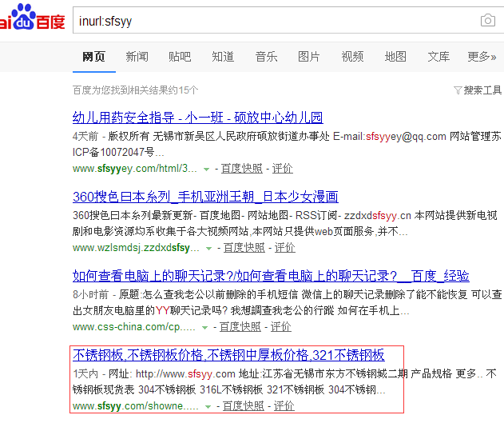Open URL www.wzlsmdsj.zzdxdsfsy...
Image resolution: width=504 pixels, height=423 pixels.
click(136, 248)
